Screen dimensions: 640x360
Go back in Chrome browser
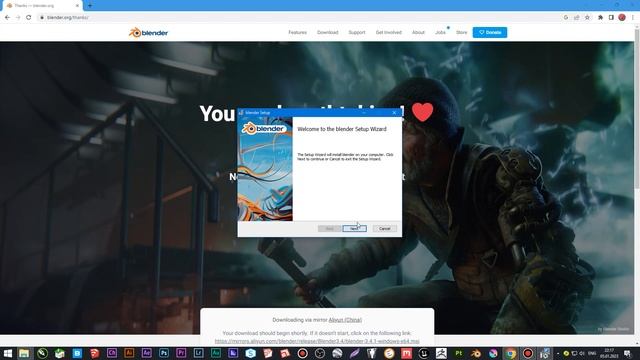[x=7, y=18]
